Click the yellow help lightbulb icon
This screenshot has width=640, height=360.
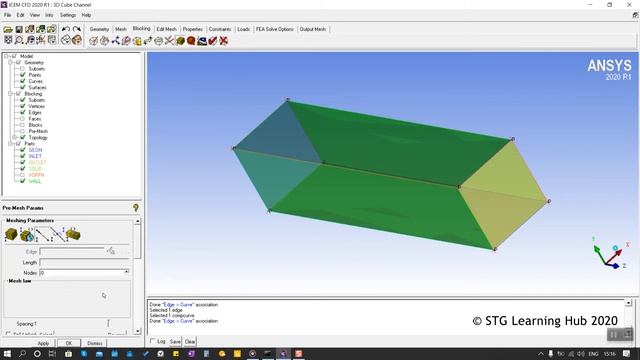coord(136,208)
